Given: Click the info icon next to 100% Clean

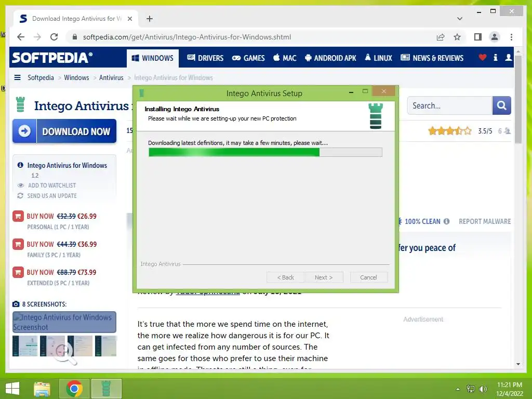Looking at the screenshot, I should [446, 221].
